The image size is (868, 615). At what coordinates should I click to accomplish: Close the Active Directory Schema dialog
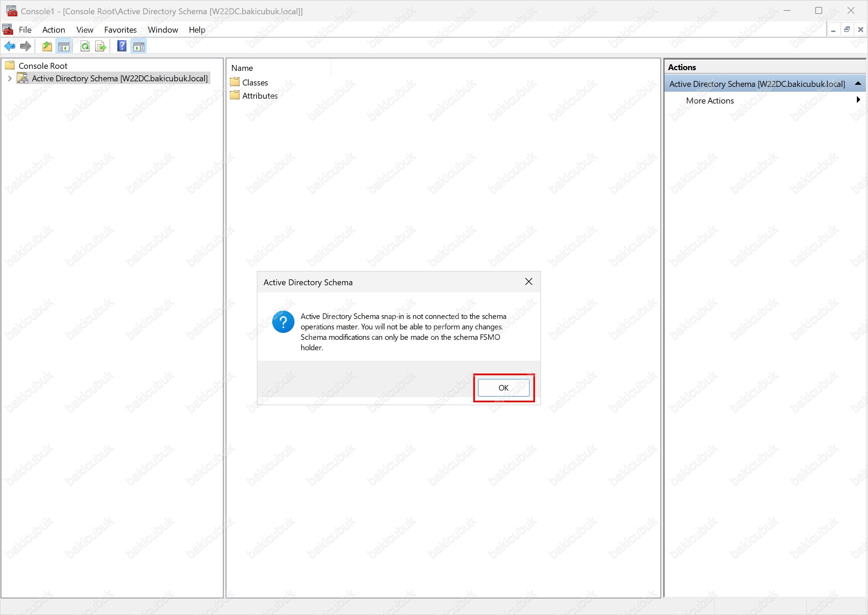(x=528, y=281)
